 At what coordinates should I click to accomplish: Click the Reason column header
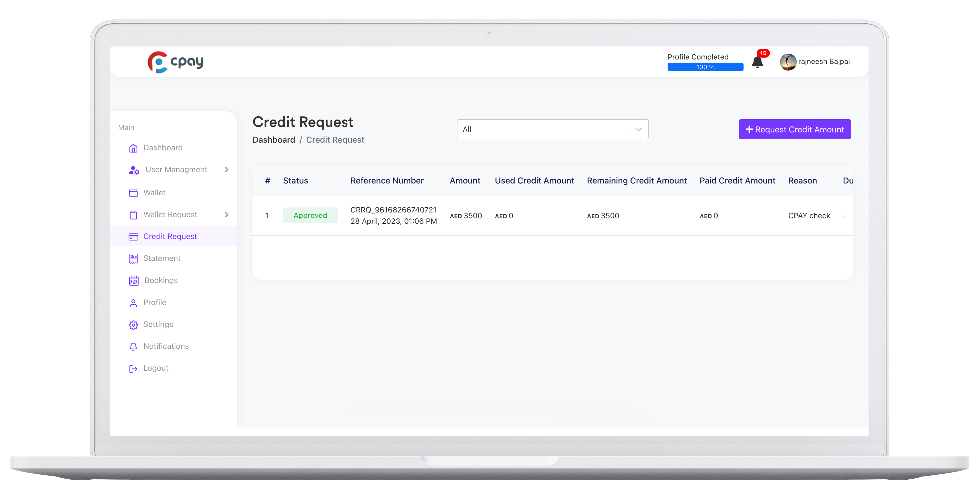click(x=802, y=181)
